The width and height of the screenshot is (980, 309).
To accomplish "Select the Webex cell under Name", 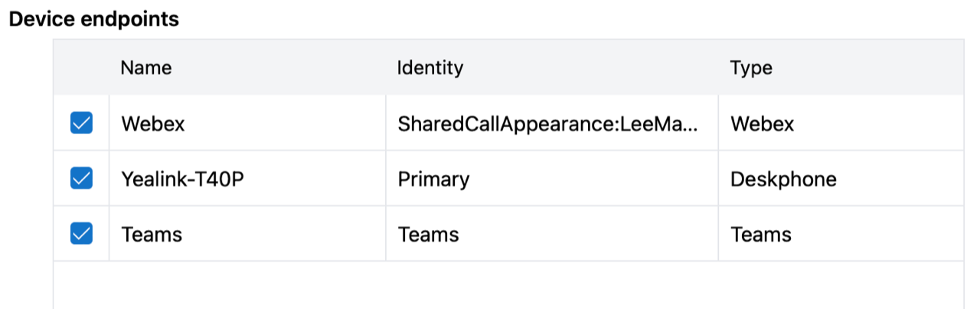I will coord(153,123).
